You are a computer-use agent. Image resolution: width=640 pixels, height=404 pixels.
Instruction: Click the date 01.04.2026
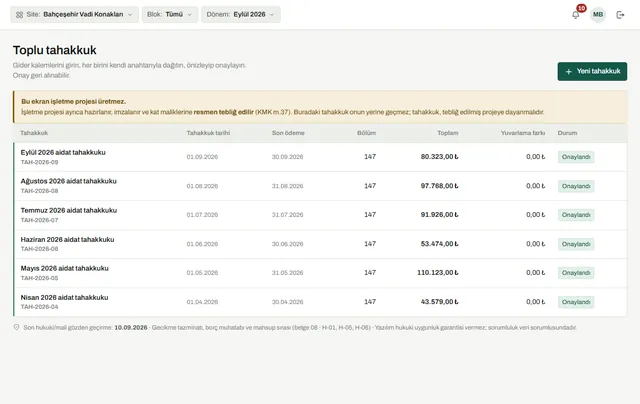[202, 302]
